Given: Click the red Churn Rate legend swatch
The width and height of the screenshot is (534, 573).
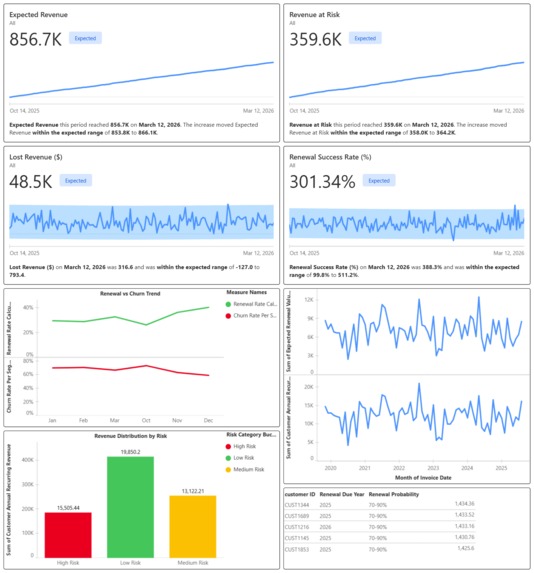Looking at the screenshot, I should pos(228,316).
